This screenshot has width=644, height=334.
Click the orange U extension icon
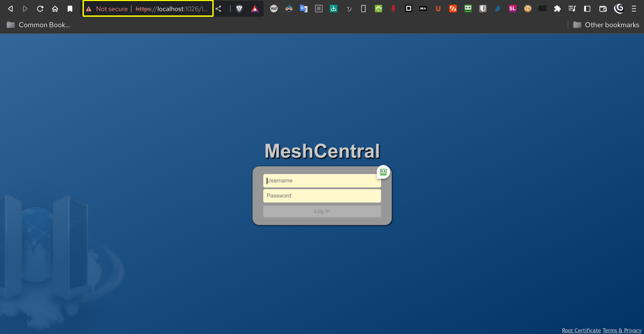(438, 9)
